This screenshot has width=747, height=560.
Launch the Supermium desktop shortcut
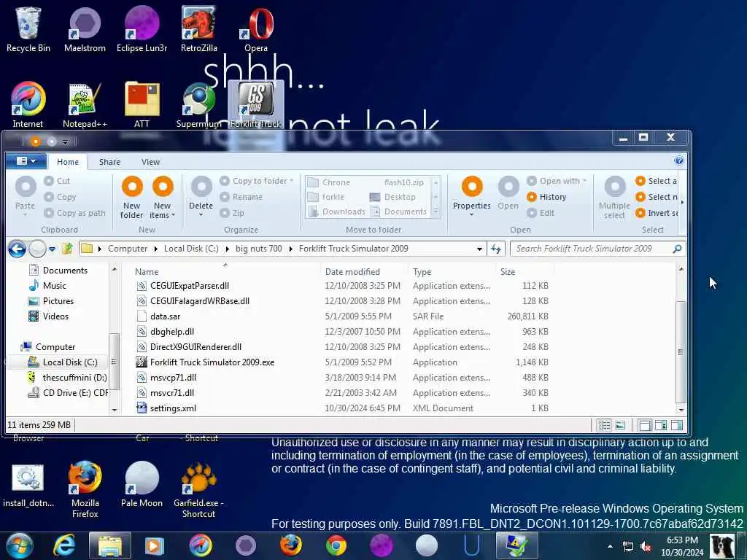tap(198, 105)
